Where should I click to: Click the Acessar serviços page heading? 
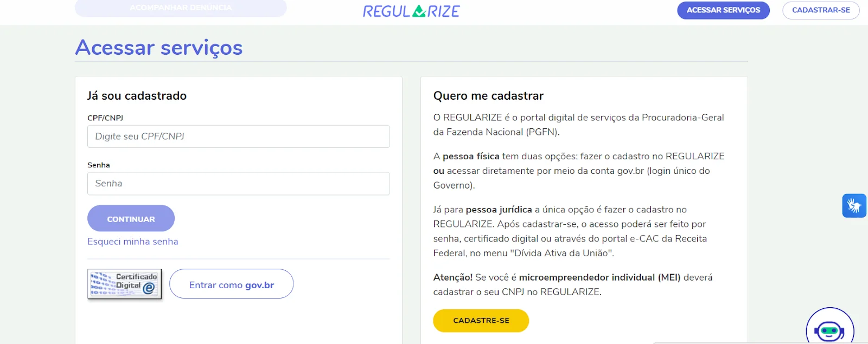pos(159,48)
